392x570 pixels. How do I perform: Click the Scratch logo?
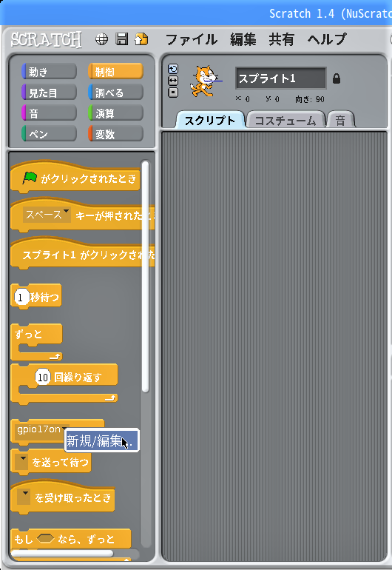click(46, 39)
